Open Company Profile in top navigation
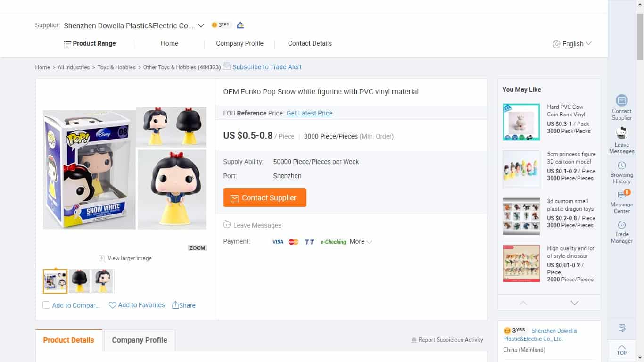644x362 pixels. pos(239,43)
